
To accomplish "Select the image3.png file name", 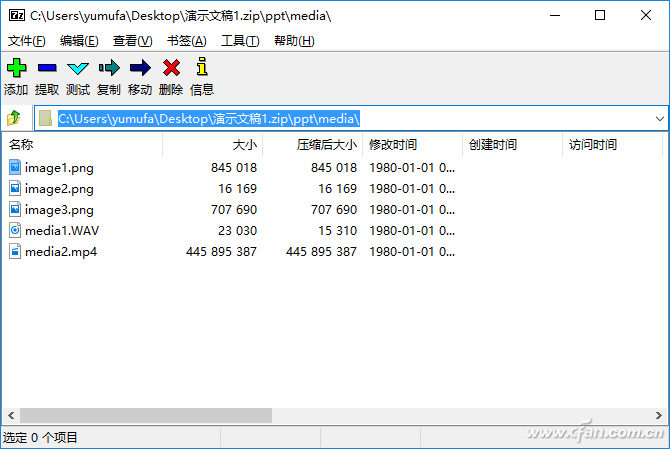I will click(x=59, y=209).
